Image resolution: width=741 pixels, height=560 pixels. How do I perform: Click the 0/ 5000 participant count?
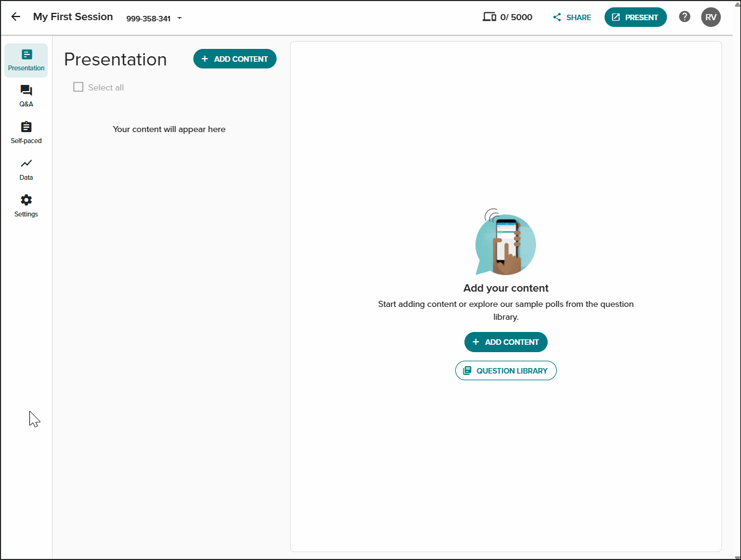point(516,17)
